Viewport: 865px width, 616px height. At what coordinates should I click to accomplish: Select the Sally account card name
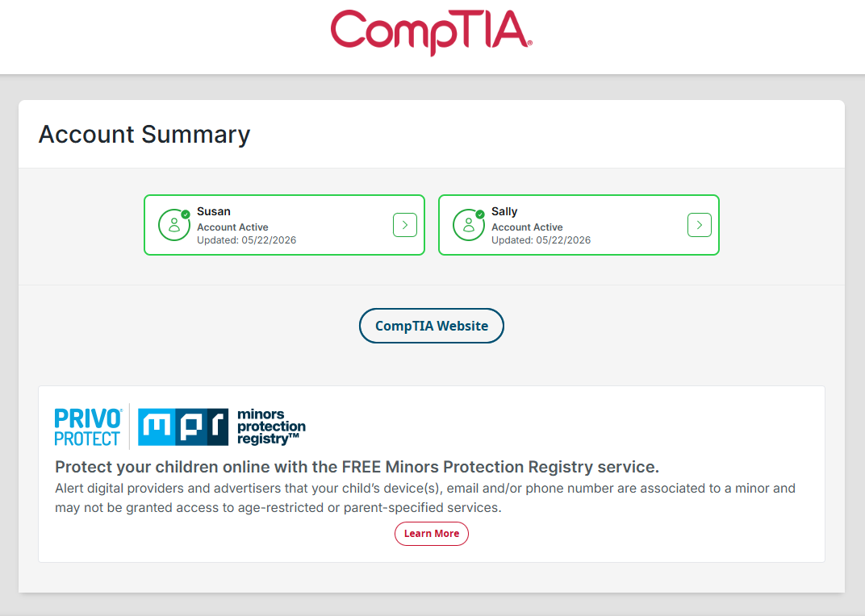coord(504,211)
